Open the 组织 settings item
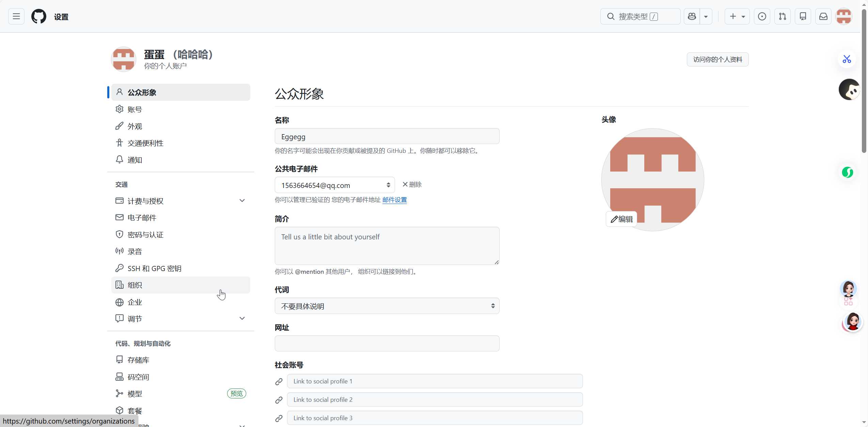 135,285
